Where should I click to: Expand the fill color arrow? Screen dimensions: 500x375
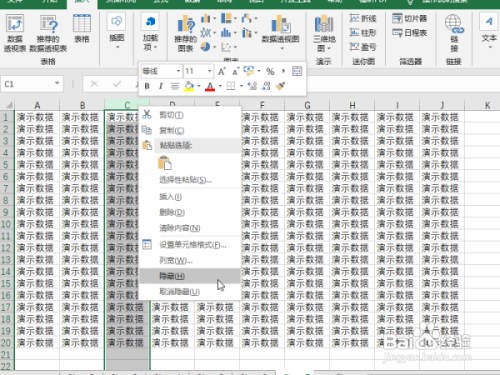click(x=199, y=86)
